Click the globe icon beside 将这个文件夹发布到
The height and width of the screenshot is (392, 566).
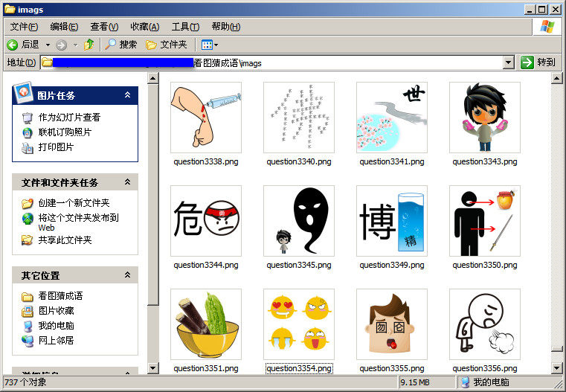point(28,219)
